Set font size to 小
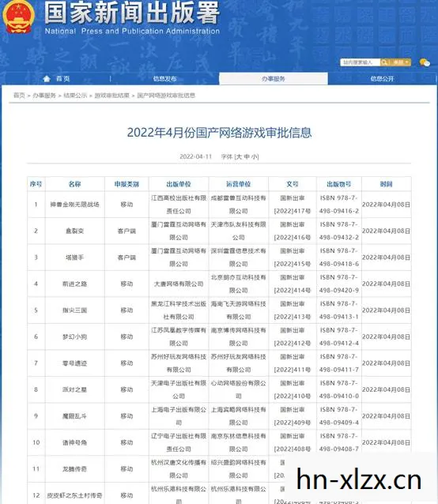 click(254, 156)
